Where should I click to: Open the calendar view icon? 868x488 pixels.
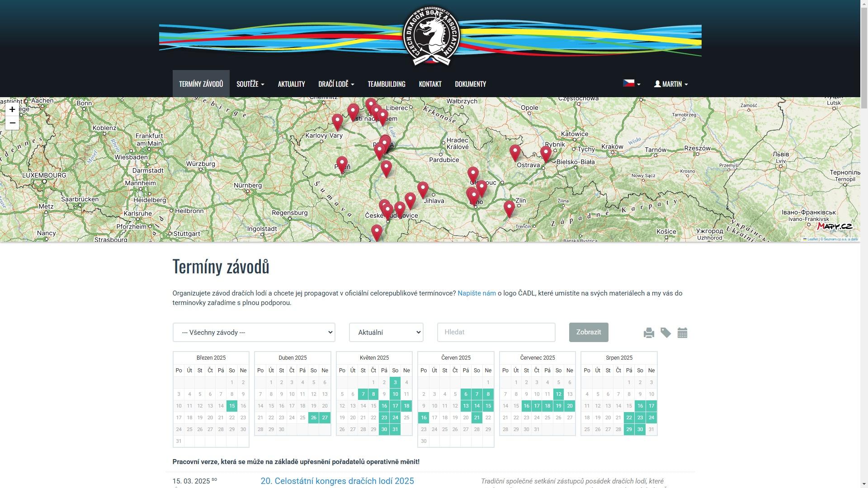pos(682,333)
